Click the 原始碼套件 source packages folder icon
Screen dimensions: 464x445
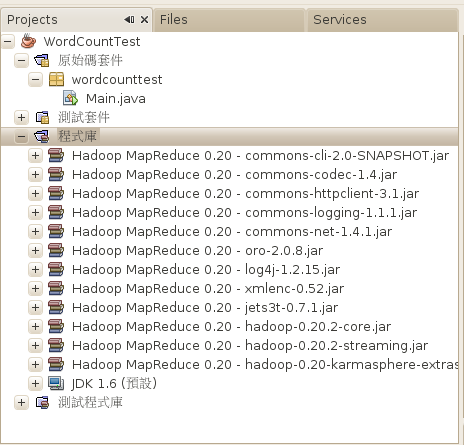(x=42, y=60)
